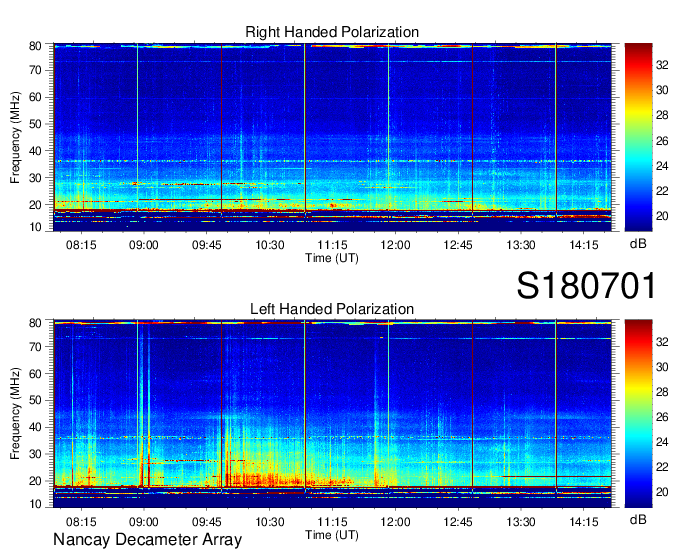Click the 28 dB label on lower colorbar
The image size is (680, 552).
click(x=662, y=392)
